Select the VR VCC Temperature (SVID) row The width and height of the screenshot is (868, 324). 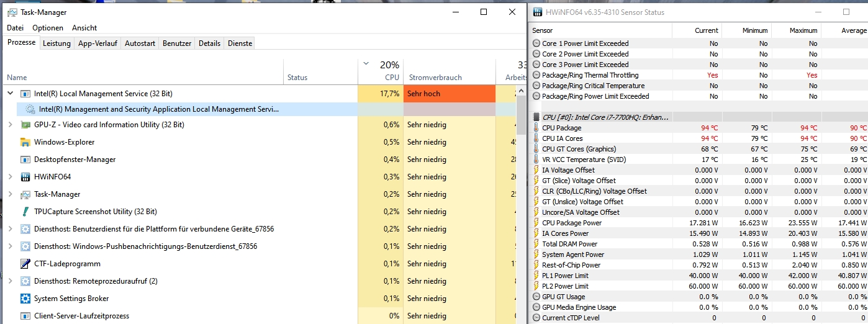698,160
